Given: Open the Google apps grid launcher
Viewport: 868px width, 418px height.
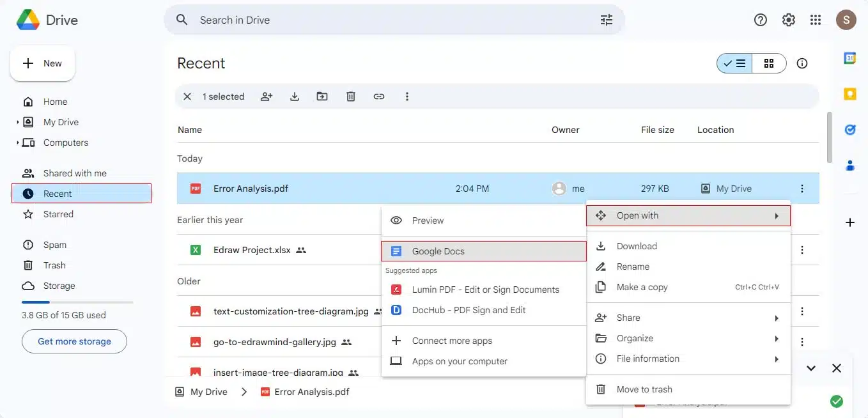Looking at the screenshot, I should coord(816,20).
